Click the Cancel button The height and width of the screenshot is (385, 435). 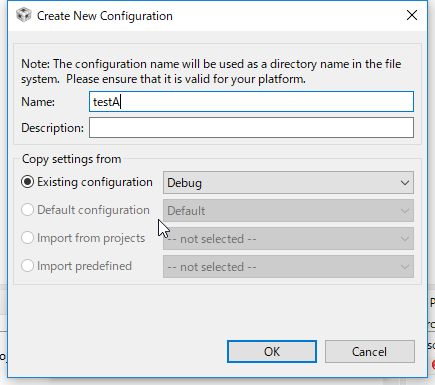pyautogui.click(x=370, y=352)
